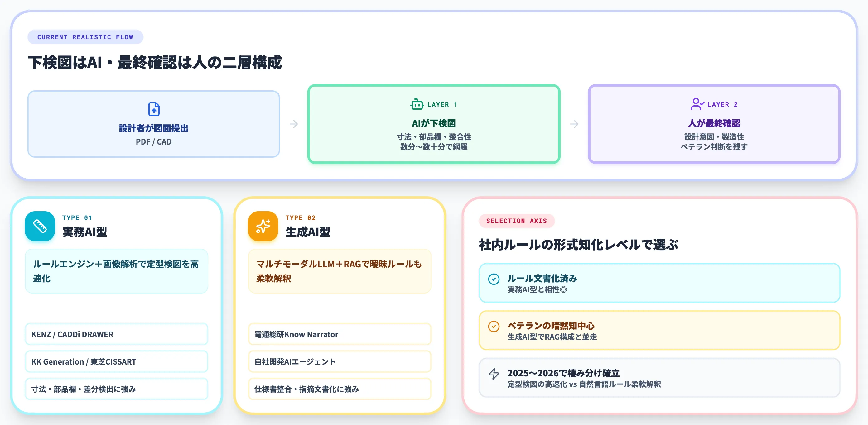Click the robot icon beside LAYER 1
The height and width of the screenshot is (425, 868).
pos(417,104)
